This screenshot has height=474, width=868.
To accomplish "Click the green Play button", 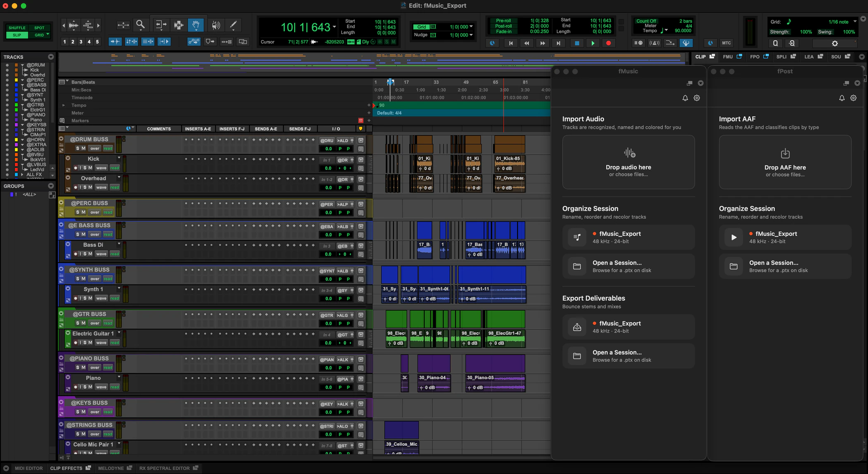I will click(x=593, y=43).
